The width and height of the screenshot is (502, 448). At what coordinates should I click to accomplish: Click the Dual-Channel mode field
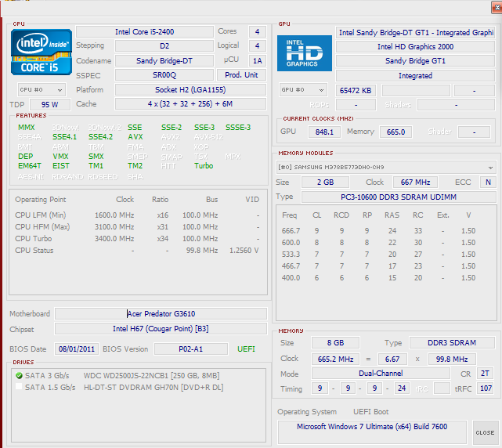[381, 373]
